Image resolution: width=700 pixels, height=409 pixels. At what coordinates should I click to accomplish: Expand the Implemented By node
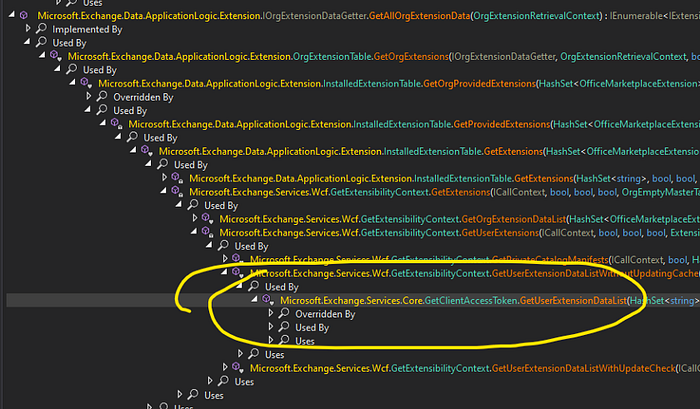(27, 29)
